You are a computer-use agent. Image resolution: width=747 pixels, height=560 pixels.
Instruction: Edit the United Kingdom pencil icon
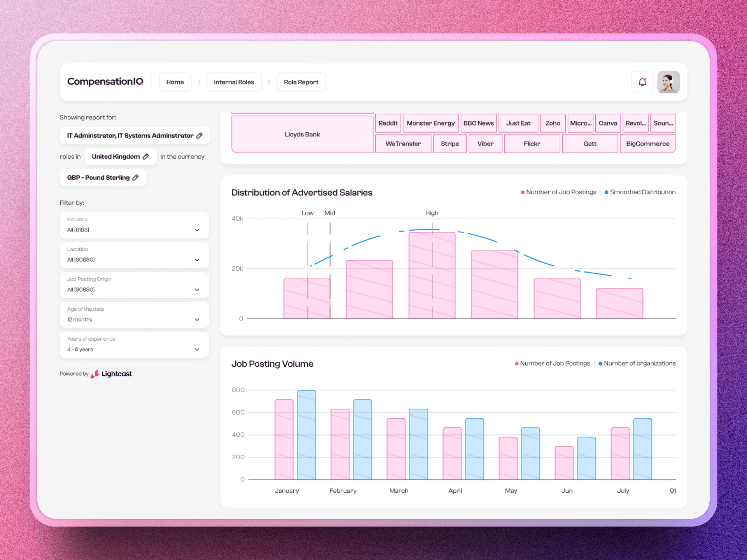tap(146, 156)
